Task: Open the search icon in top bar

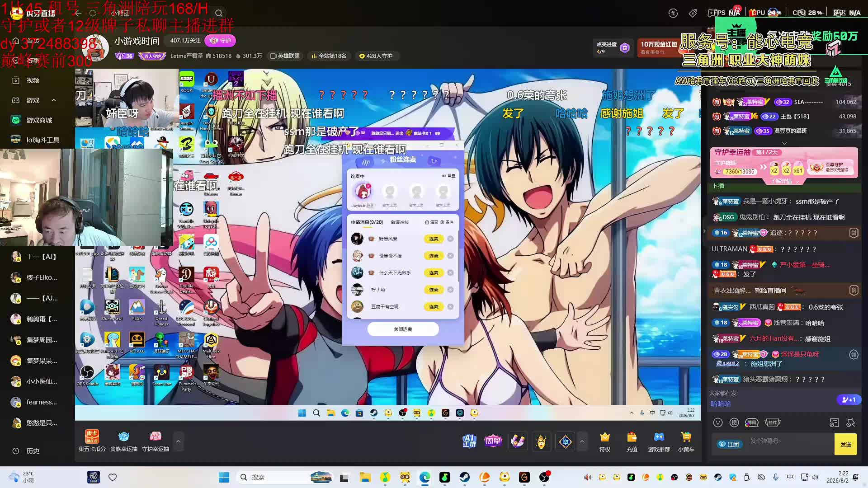Action: click(218, 13)
